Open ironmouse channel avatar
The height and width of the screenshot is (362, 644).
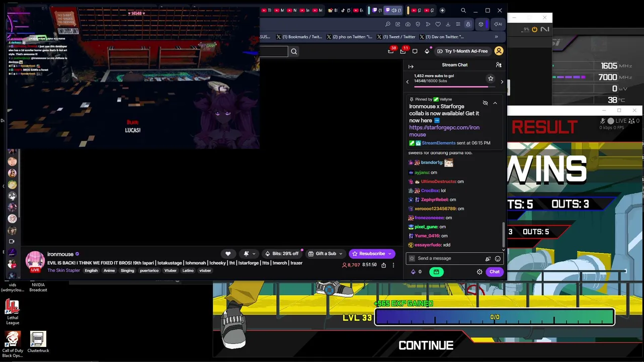[35, 261]
